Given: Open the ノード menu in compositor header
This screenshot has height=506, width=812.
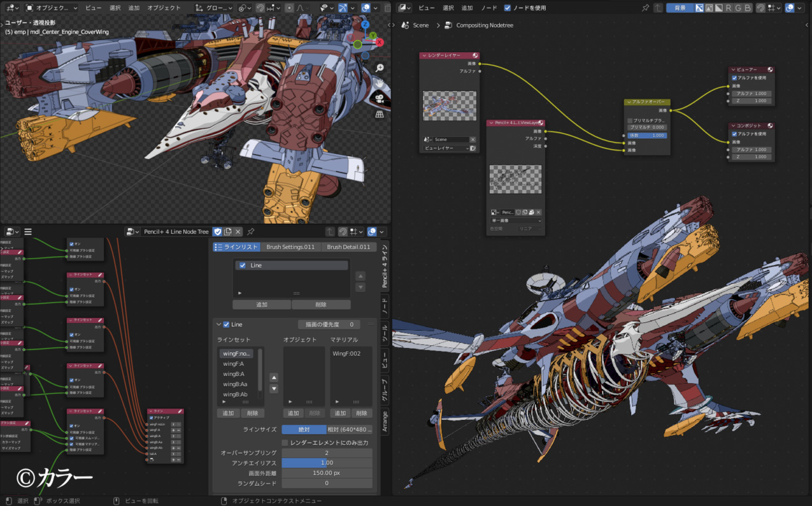Looking at the screenshot, I should pos(489,8).
